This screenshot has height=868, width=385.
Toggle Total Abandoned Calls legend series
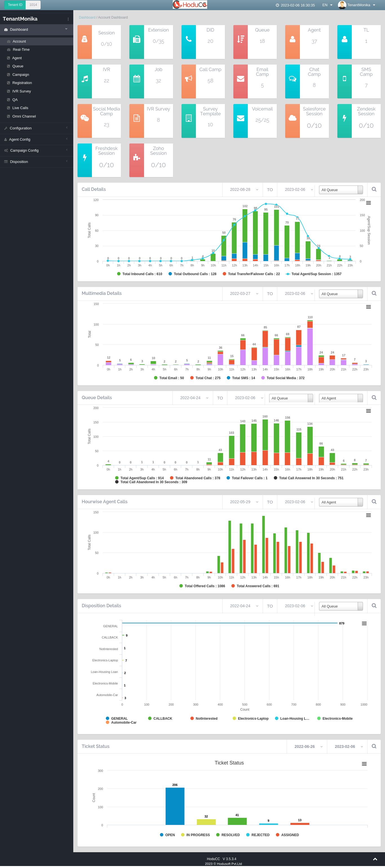point(195,478)
